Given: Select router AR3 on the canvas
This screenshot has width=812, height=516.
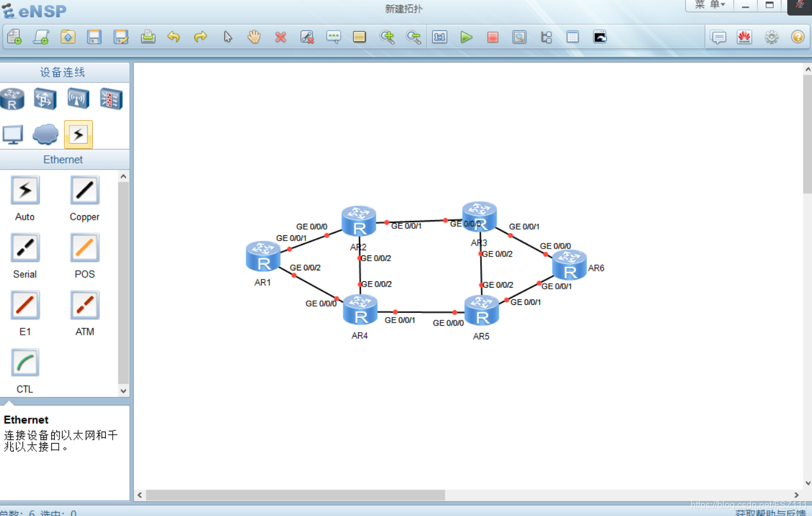Looking at the screenshot, I should click(480, 217).
